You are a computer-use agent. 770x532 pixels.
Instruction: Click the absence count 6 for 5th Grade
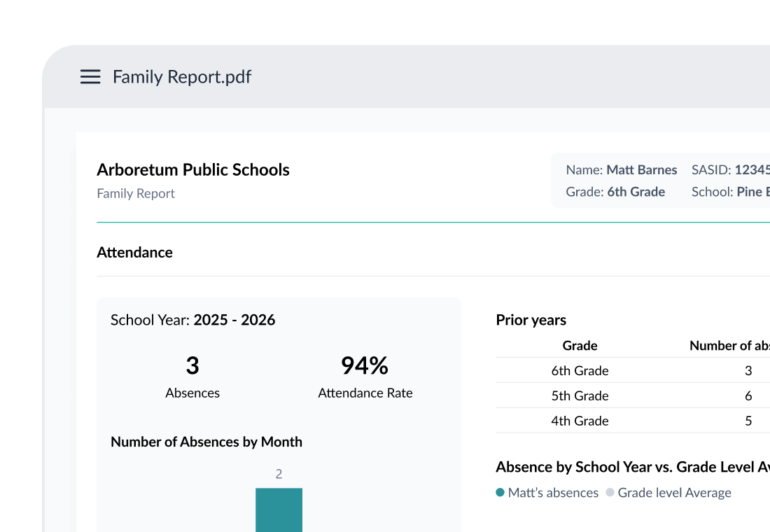(748, 396)
